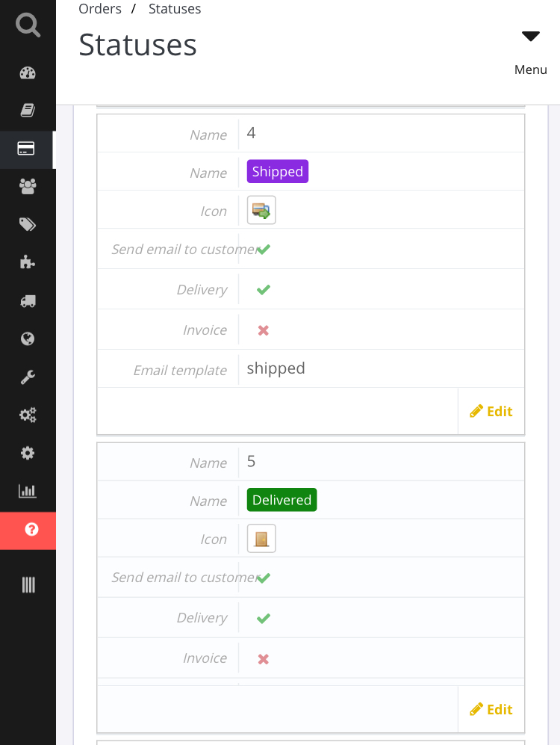Open the Modules puzzle piece icon
The image size is (560, 745).
28,262
